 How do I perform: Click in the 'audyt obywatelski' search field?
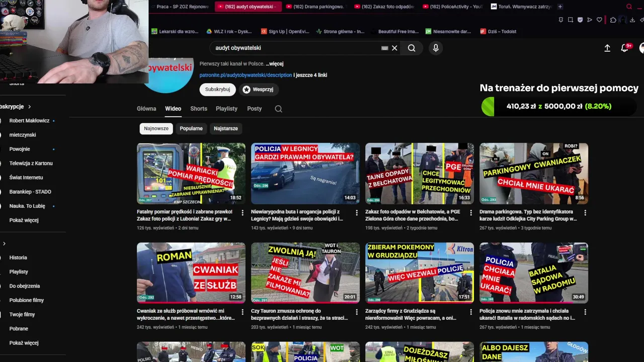[x=296, y=48]
